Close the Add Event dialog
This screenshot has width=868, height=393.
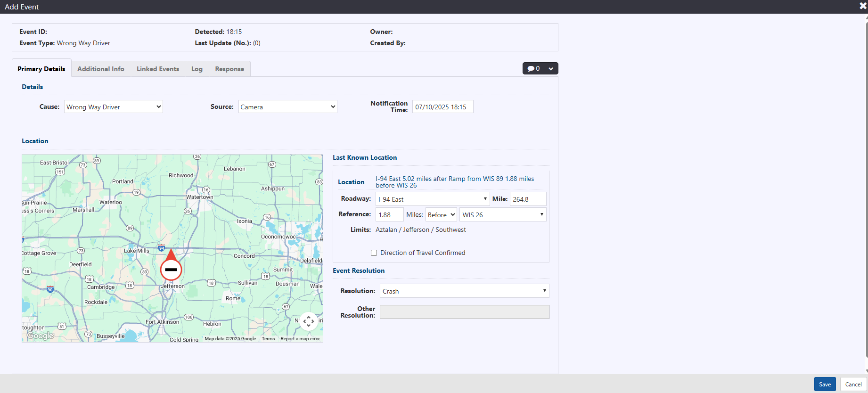[x=863, y=6]
